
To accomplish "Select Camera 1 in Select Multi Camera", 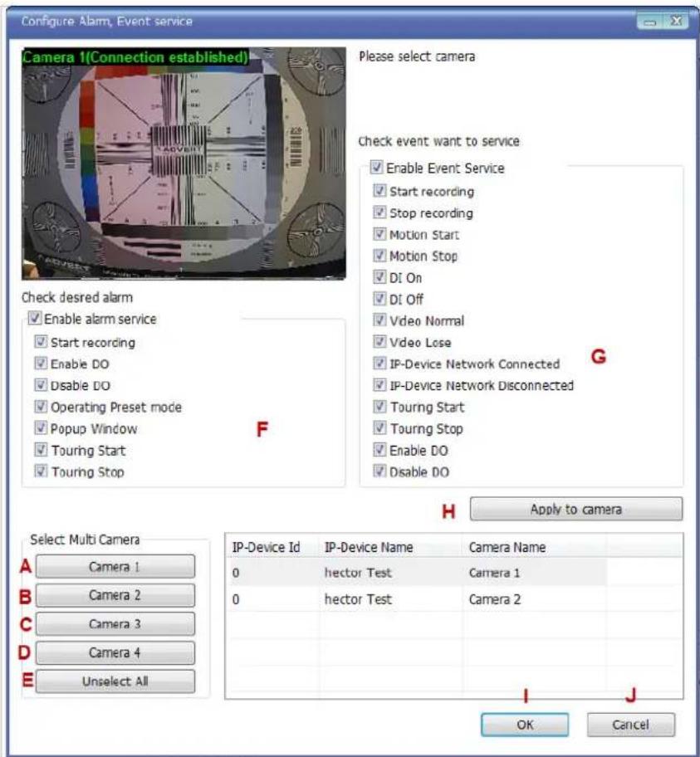I will [x=115, y=566].
